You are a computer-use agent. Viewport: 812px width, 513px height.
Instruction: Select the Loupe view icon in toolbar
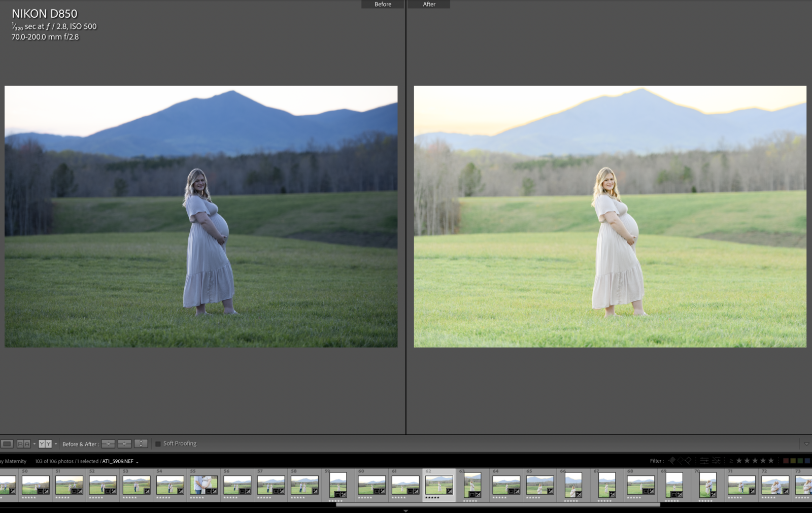[x=7, y=443]
